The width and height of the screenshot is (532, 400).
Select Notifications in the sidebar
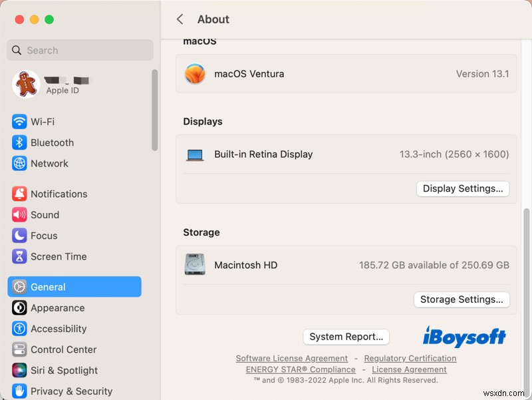pos(59,194)
